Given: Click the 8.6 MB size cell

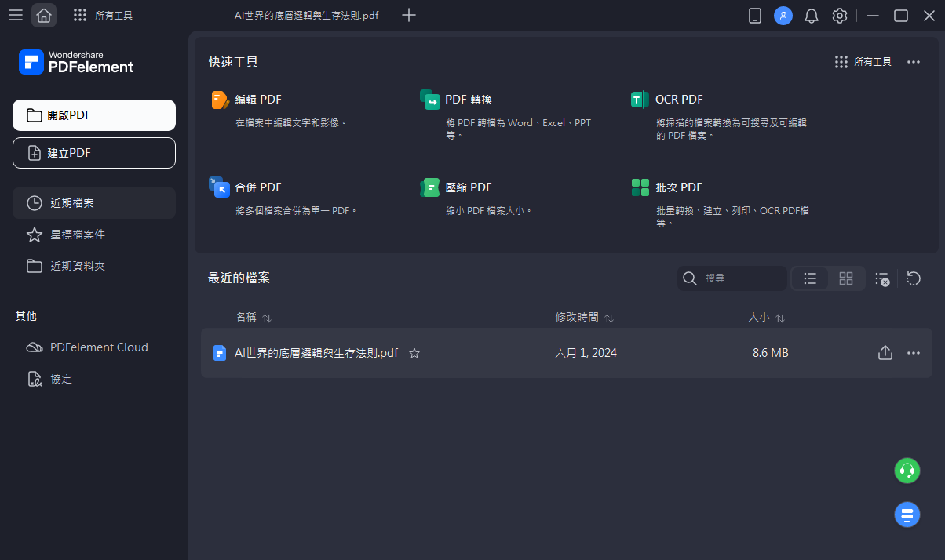Looking at the screenshot, I should point(771,353).
